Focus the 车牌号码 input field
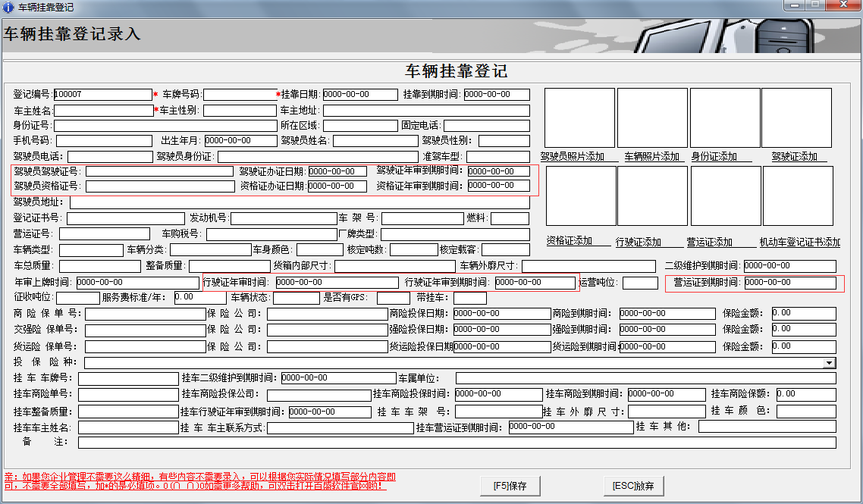Viewport: 863px width, 504px height. click(240, 95)
